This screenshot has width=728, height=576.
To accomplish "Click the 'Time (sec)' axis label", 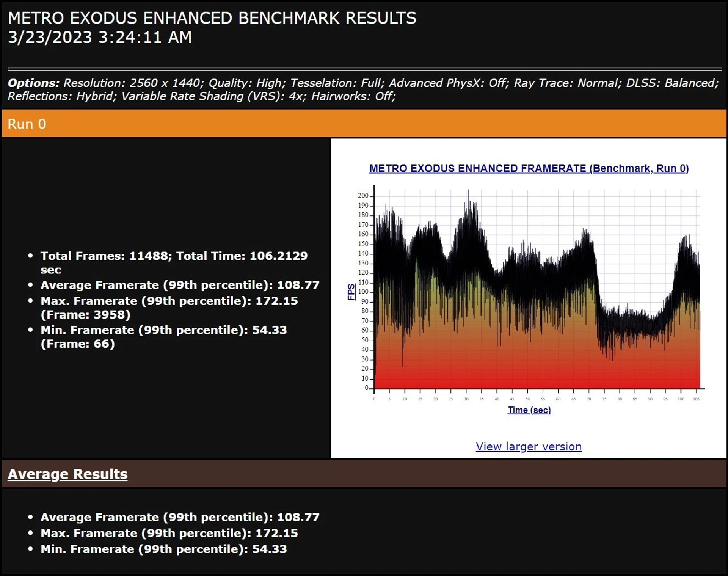I will [529, 410].
